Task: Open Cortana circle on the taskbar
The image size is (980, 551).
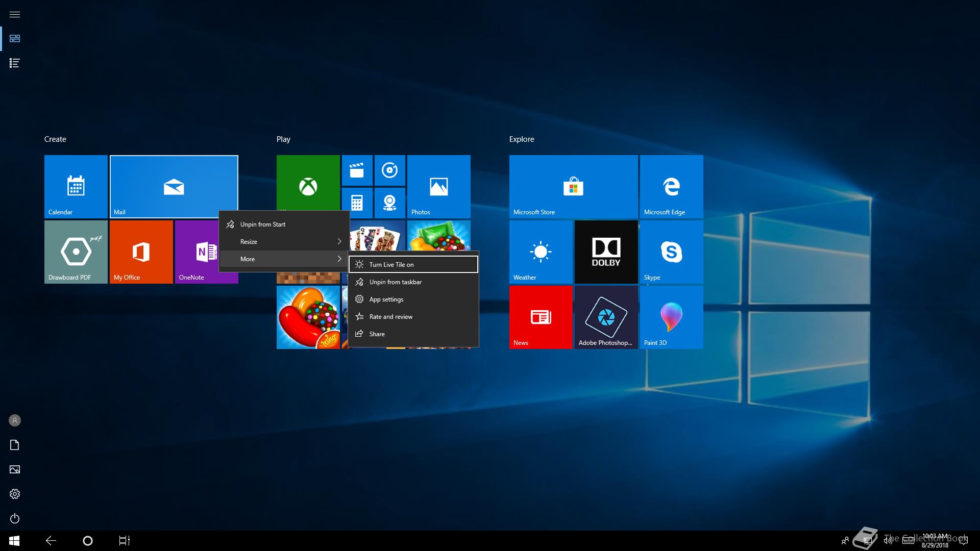Action: [x=88, y=541]
